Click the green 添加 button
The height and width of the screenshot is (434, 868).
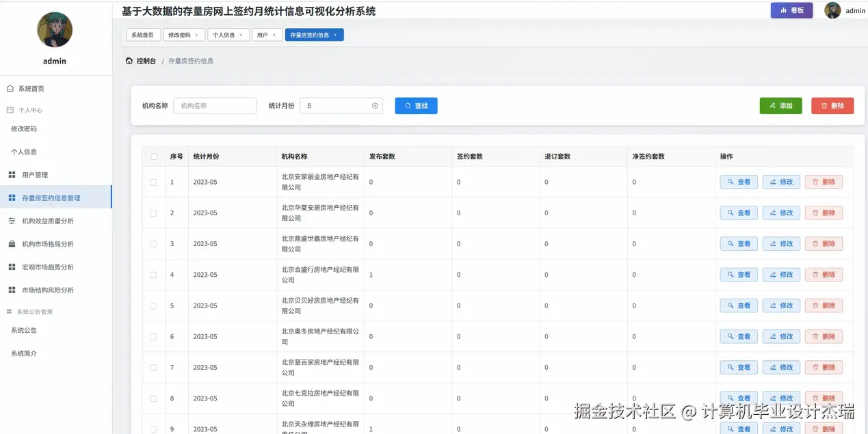780,105
